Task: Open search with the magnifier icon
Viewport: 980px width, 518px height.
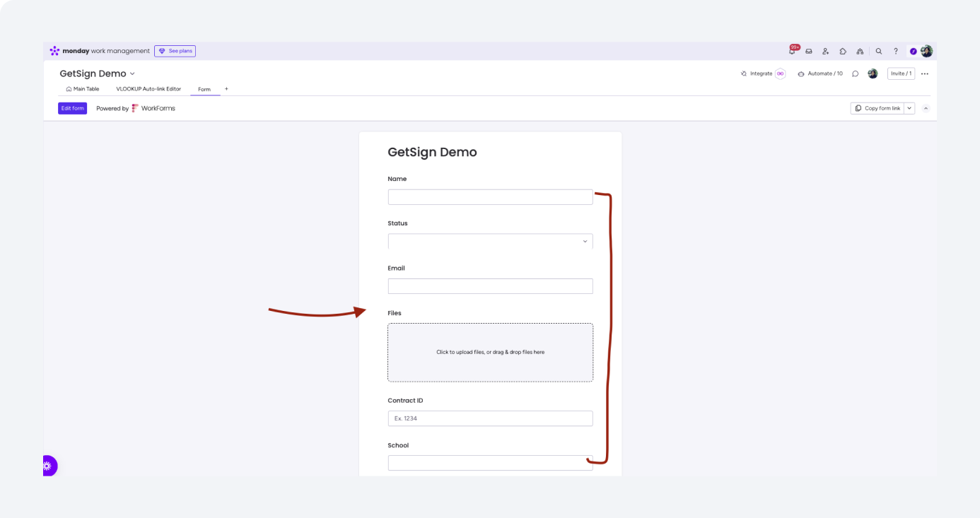Action: coord(879,51)
